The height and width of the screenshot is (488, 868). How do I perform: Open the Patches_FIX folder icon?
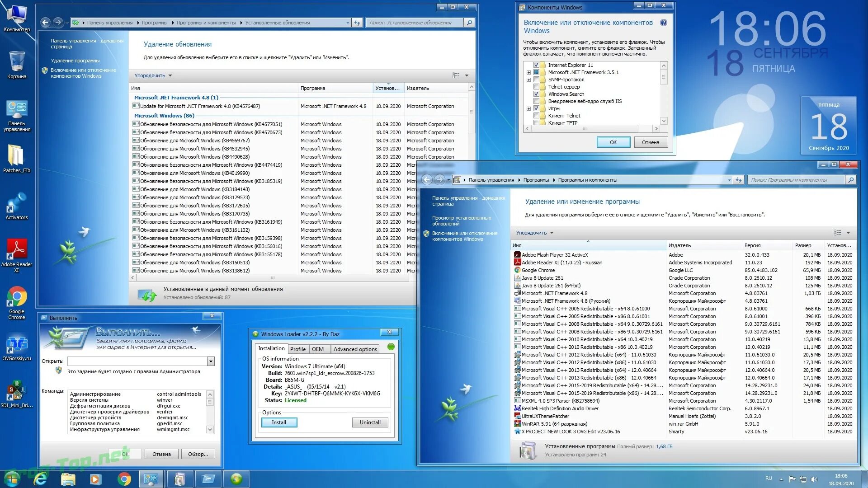click(17, 159)
